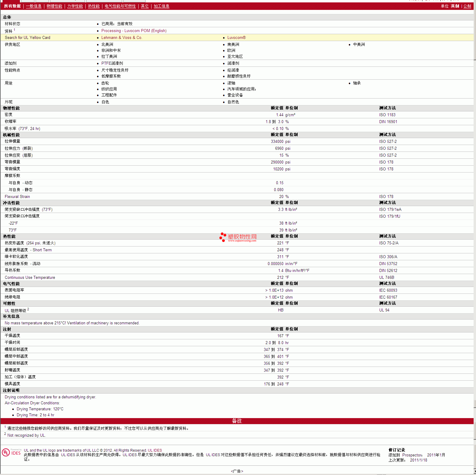
Task: Select the IEC 60167 test method
Action: coord(388,297)
